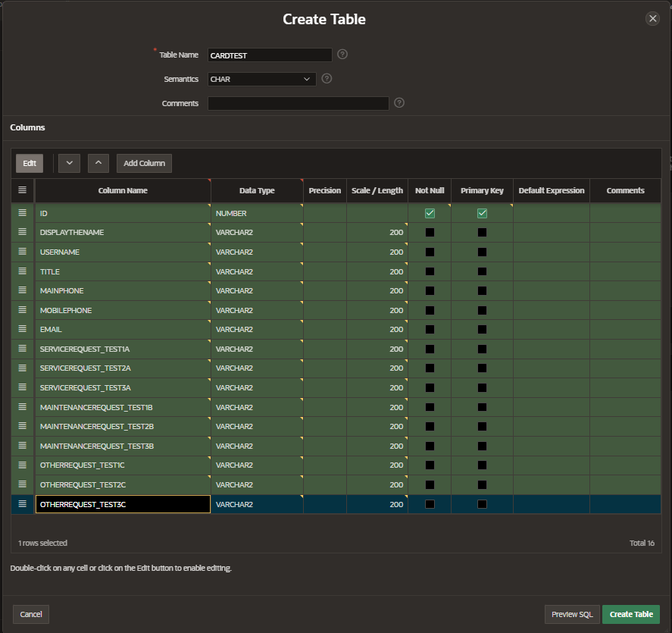Move selected column down with chevron button
672x633 pixels.
pyautogui.click(x=70, y=163)
